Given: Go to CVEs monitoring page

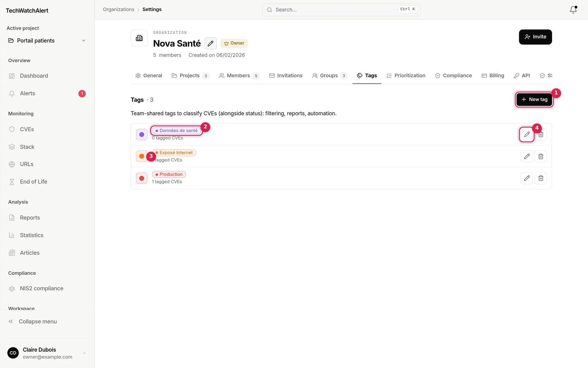Looking at the screenshot, I should coord(47,129).
